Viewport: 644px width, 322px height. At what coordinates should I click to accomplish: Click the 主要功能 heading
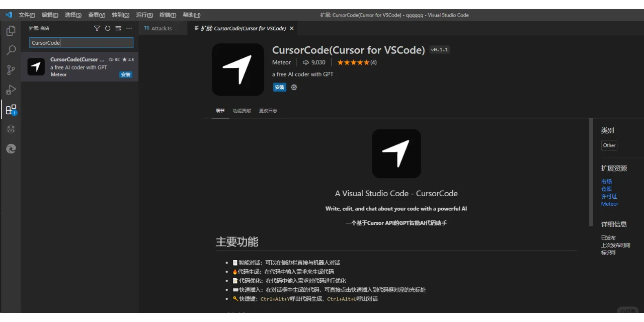click(x=237, y=242)
